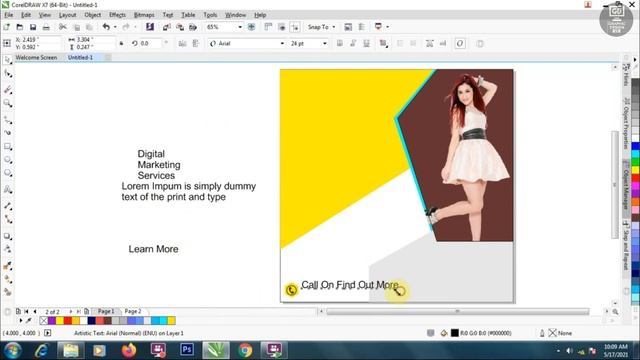
Task: Click the Publish to PDF icon
Action: click(x=193, y=27)
